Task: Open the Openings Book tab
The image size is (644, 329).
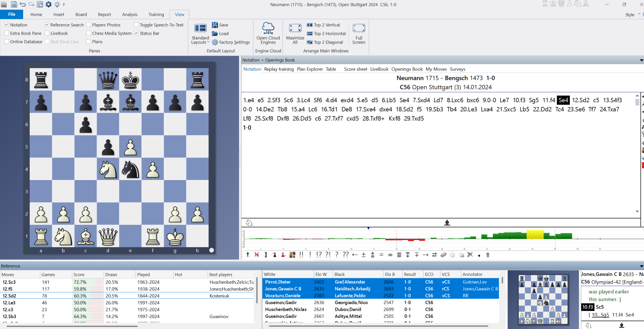Action: [x=407, y=69]
